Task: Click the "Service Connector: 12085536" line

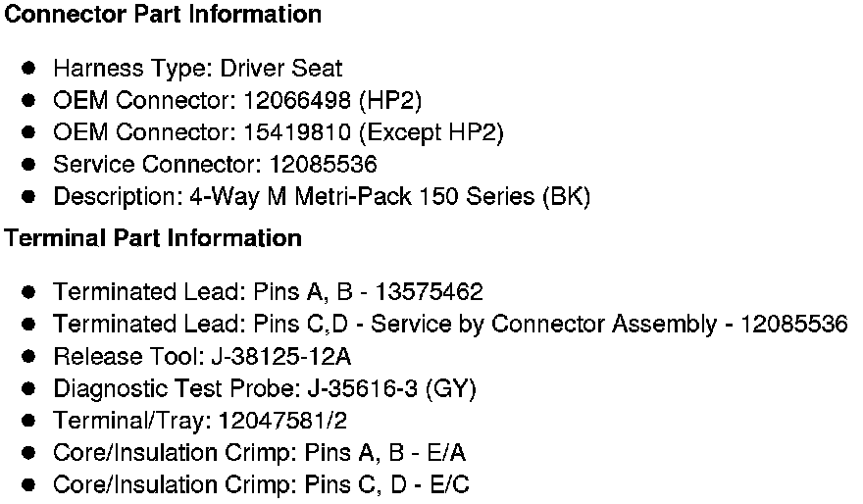Action: 215,164
